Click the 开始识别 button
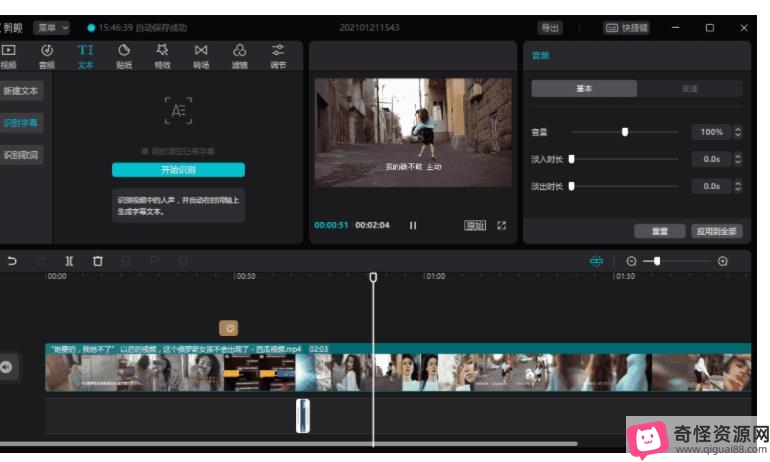This screenshot has width=770, height=462. pyautogui.click(x=178, y=170)
